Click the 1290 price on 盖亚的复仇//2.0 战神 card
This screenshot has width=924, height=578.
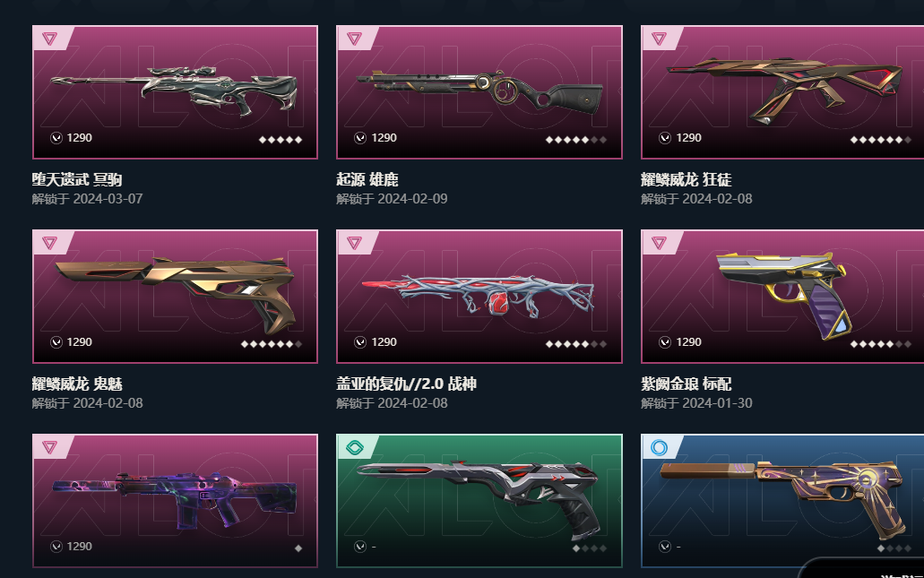[x=384, y=341]
